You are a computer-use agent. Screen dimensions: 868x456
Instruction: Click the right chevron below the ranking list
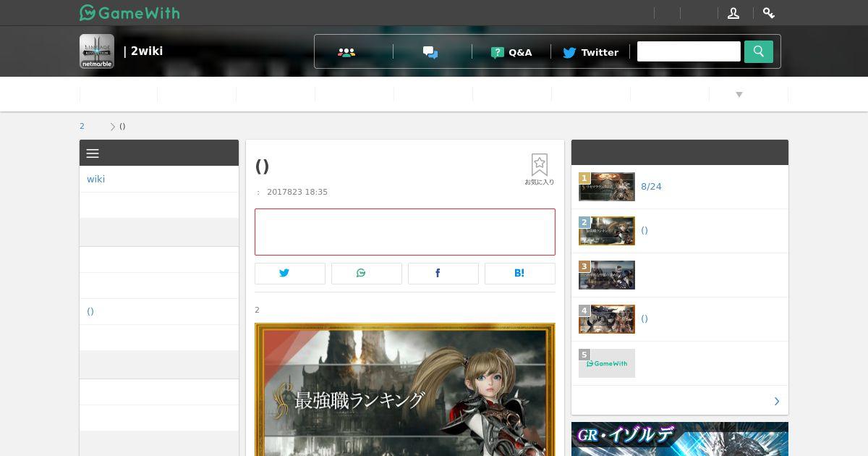(777, 401)
